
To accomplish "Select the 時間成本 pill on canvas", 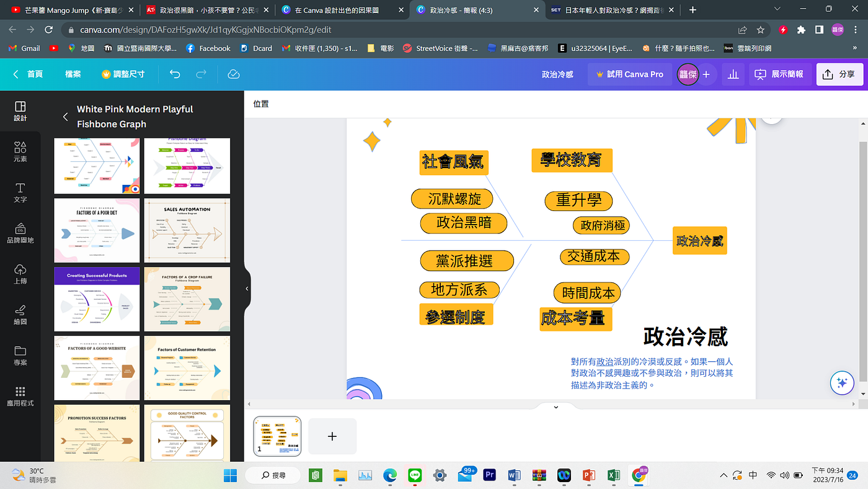I will tap(587, 293).
